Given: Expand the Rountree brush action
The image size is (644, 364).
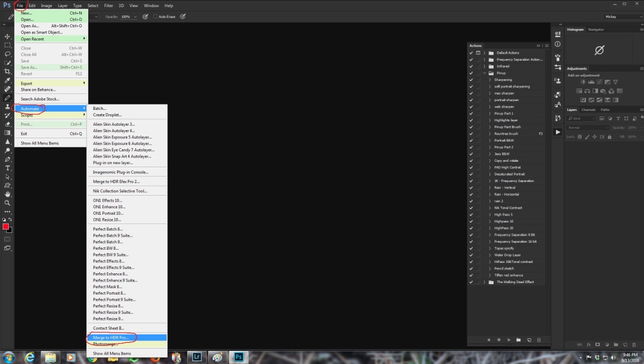Looking at the screenshot, I should pyautogui.click(x=490, y=134).
